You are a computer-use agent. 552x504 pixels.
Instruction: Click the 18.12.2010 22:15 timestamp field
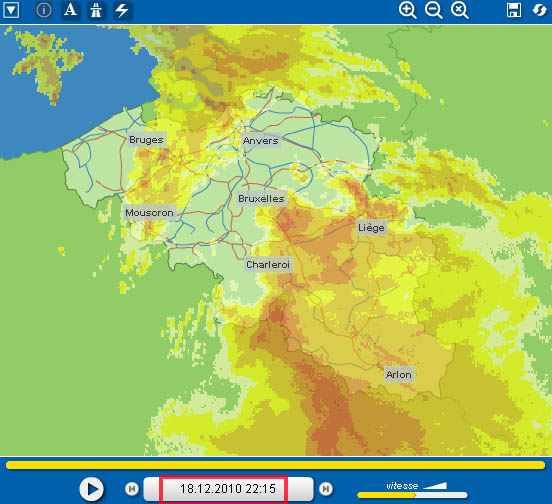pyautogui.click(x=228, y=489)
